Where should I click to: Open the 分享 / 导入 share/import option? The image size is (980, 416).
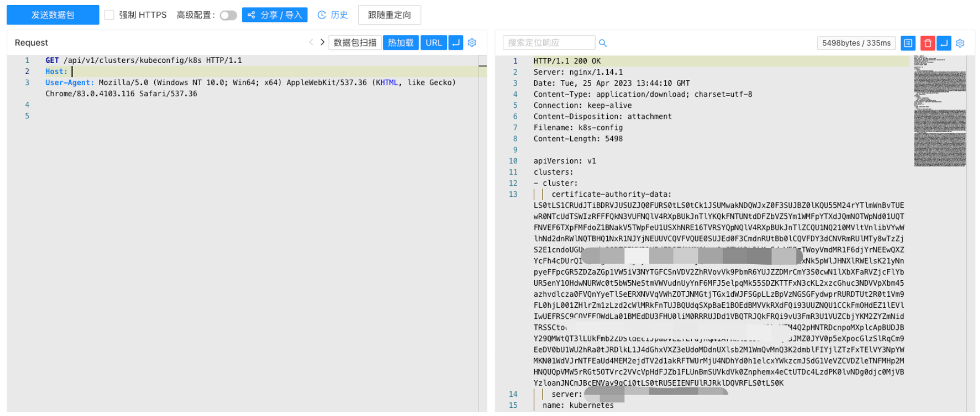275,15
